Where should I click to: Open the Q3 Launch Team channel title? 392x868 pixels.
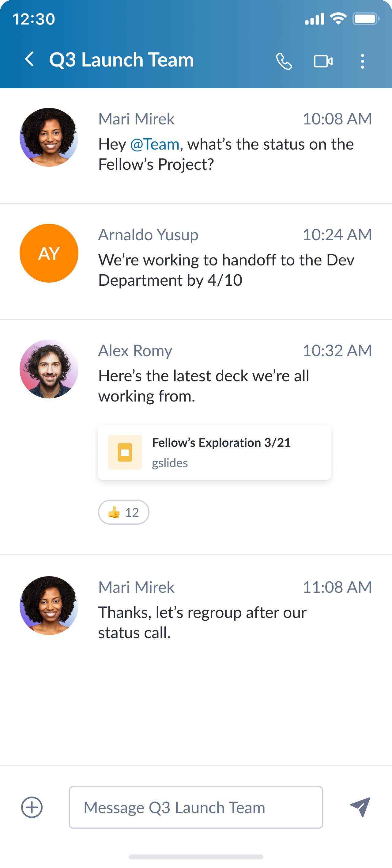122,60
